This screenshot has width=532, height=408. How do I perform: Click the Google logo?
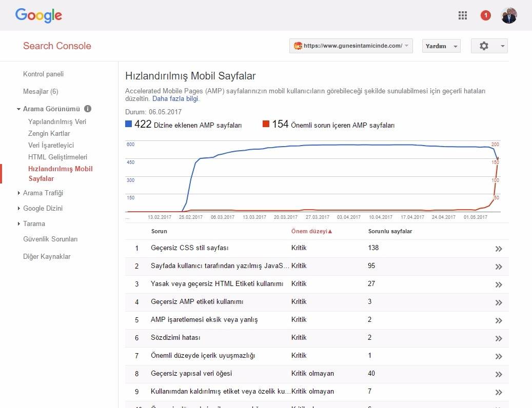[x=38, y=15]
